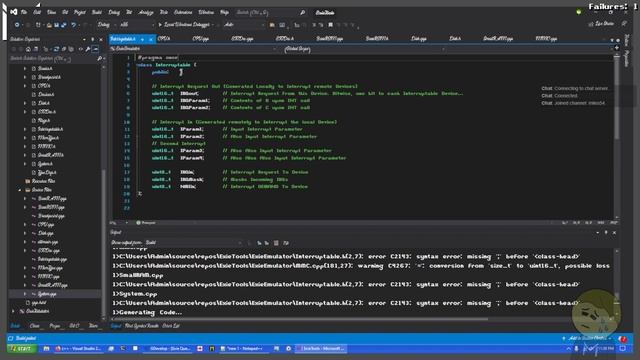Open the open-tabs overflow dropdown arrow
The image size is (640, 360).
click(611, 40)
